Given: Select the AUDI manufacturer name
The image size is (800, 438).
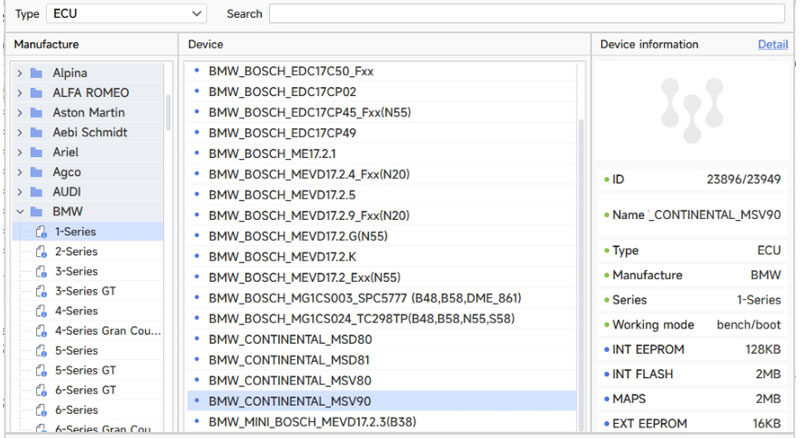Looking at the screenshot, I should click(x=66, y=192).
